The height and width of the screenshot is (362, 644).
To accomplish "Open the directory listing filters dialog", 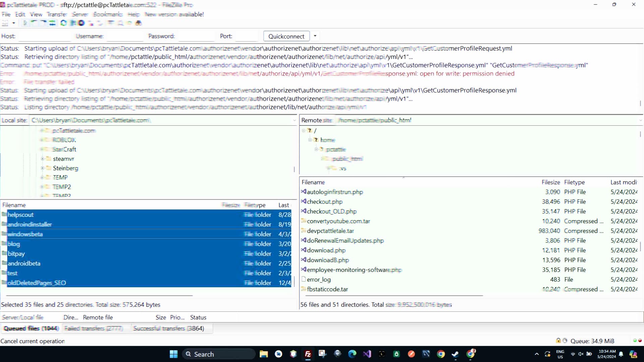I will click(x=111, y=23).
